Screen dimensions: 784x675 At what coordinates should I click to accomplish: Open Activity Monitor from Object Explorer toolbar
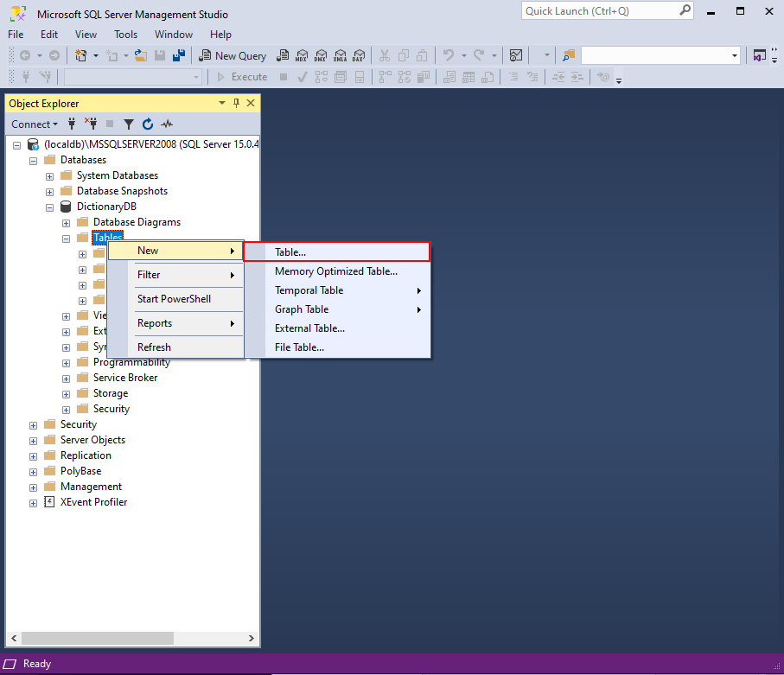tap(167, 124)
